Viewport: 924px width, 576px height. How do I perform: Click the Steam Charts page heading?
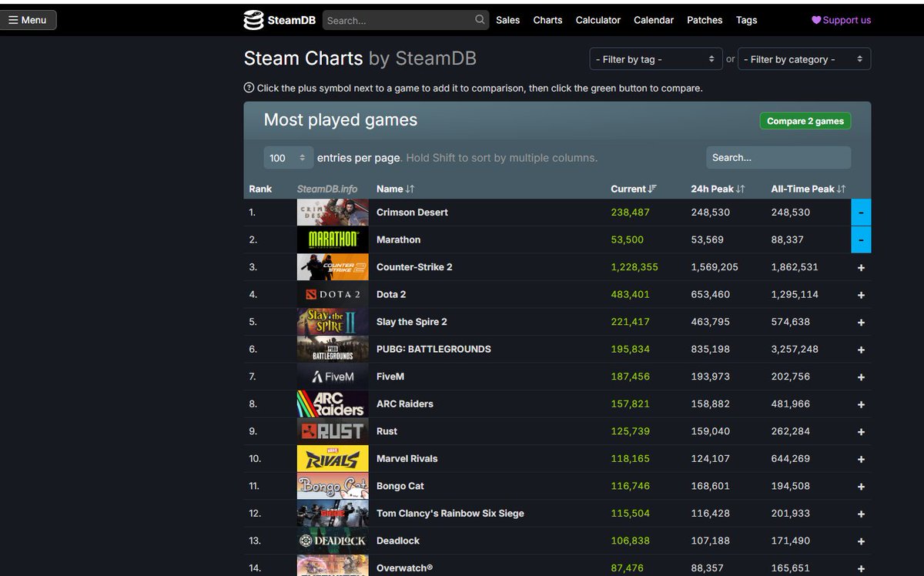(360, 59)
